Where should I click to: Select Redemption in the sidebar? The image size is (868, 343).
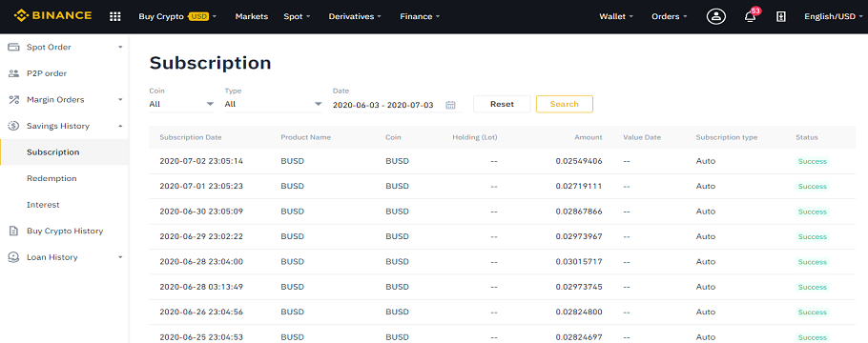pos(52,179)
